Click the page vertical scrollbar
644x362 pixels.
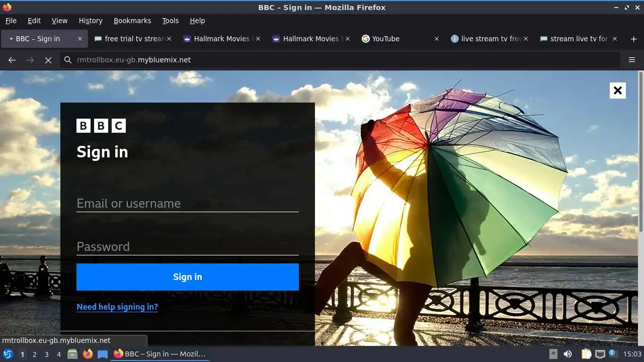tap(640, 151)
